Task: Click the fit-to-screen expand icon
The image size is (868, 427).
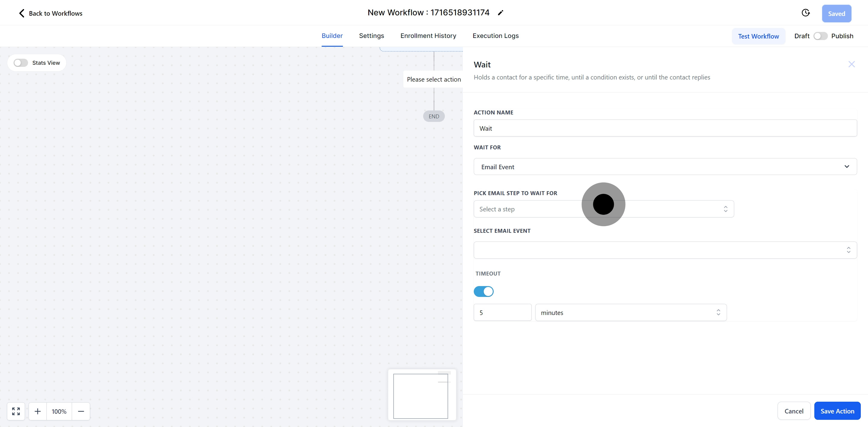Action: (16, 411)
